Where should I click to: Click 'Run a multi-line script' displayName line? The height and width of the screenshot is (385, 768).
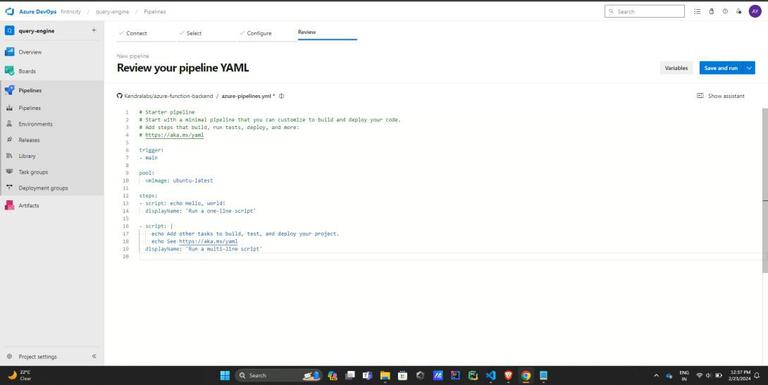click(x=204, y=249)
